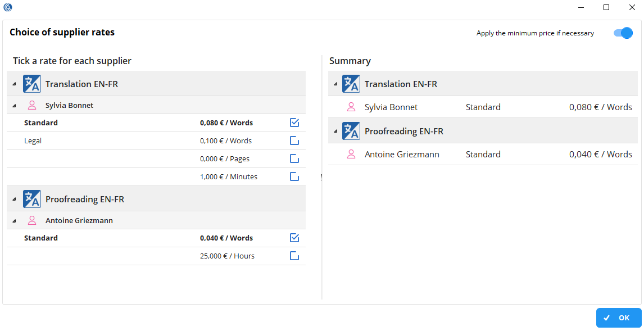Select Sylvia Bonnet row in Summary
The height and width of the screenshot is (331, 644).
483,107
